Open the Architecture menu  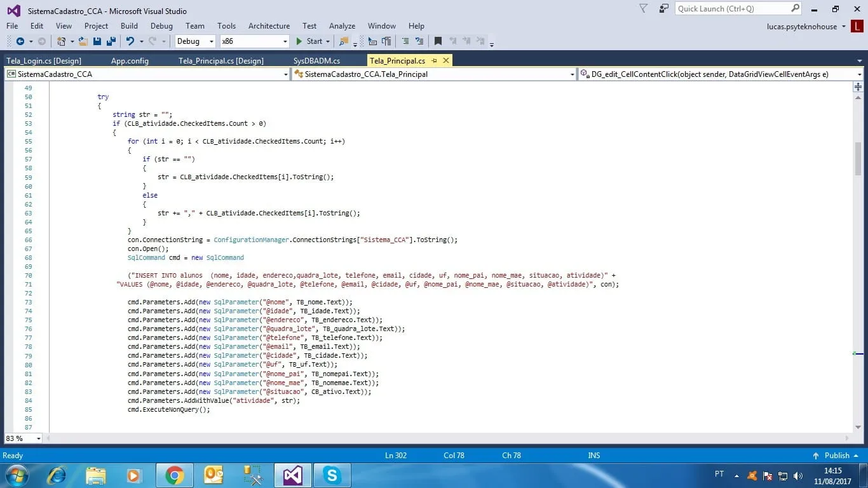pos(269,26)
